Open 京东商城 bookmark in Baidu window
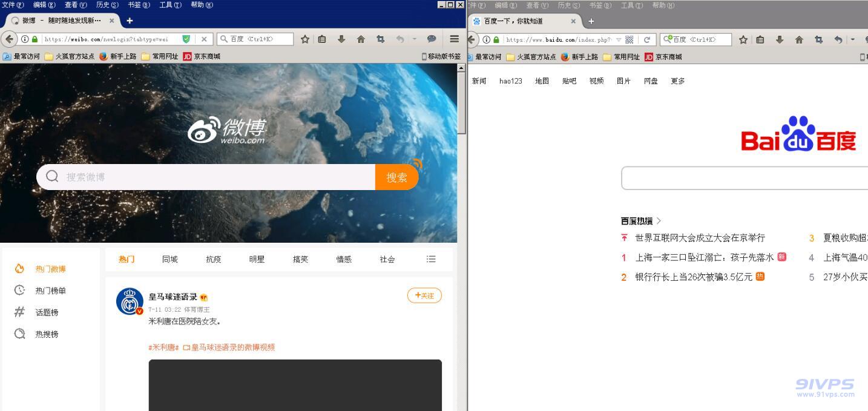This screenshot has height=411, width=868. pos(663,57)
